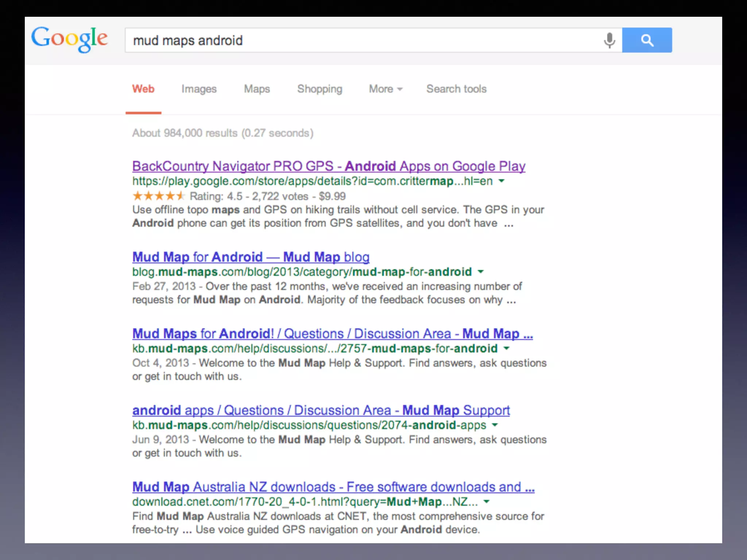Switch to the Images tab

click(x=199, y=89)
